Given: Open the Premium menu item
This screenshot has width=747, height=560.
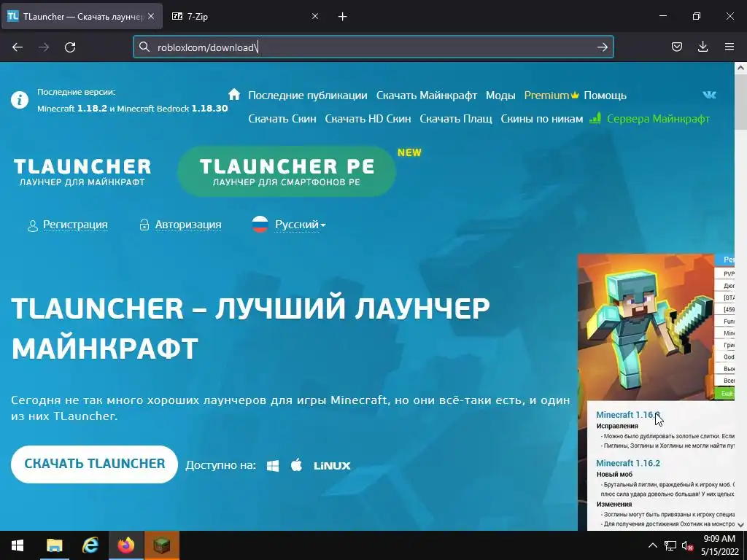Looking at the screenshot, I should point(551,96).
